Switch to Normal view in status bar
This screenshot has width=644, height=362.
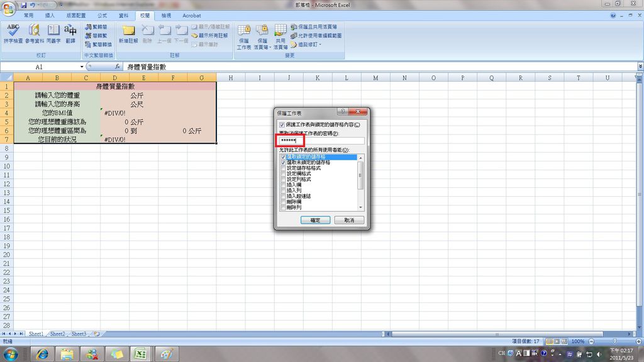click(x=549, y=341)
